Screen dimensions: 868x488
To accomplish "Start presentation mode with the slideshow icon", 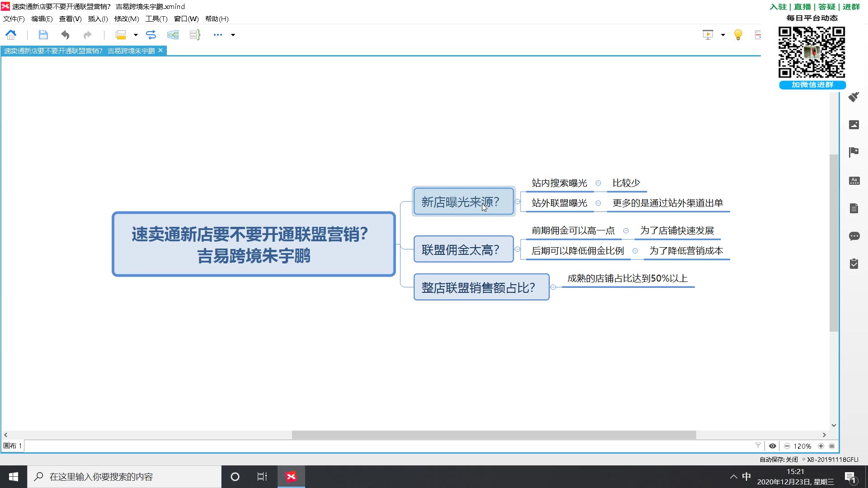I will 708,35.
